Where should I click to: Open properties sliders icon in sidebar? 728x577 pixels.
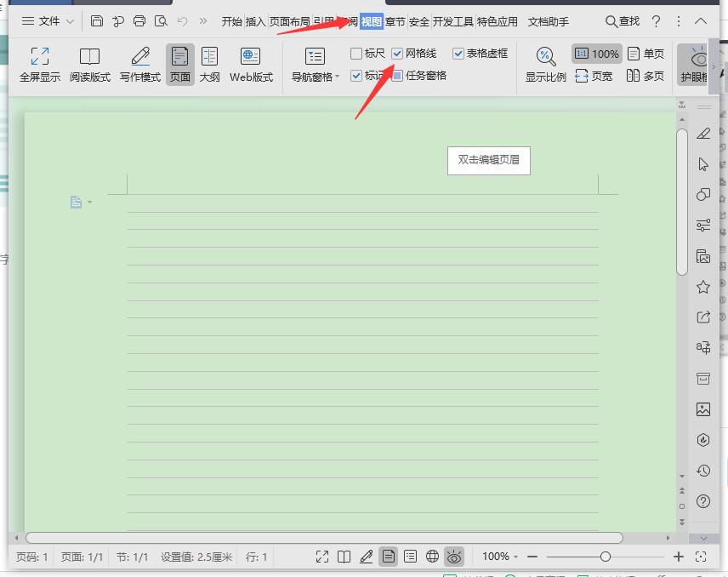[x=703, y=226]
